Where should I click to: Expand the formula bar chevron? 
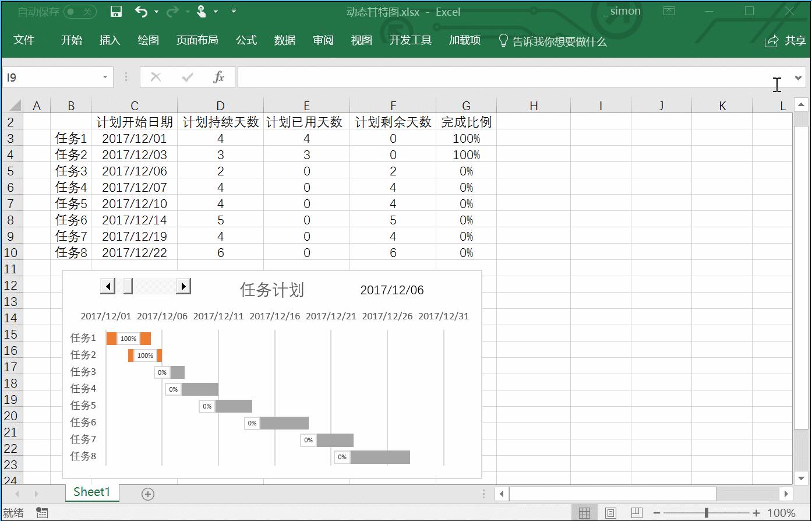point(798,78)
